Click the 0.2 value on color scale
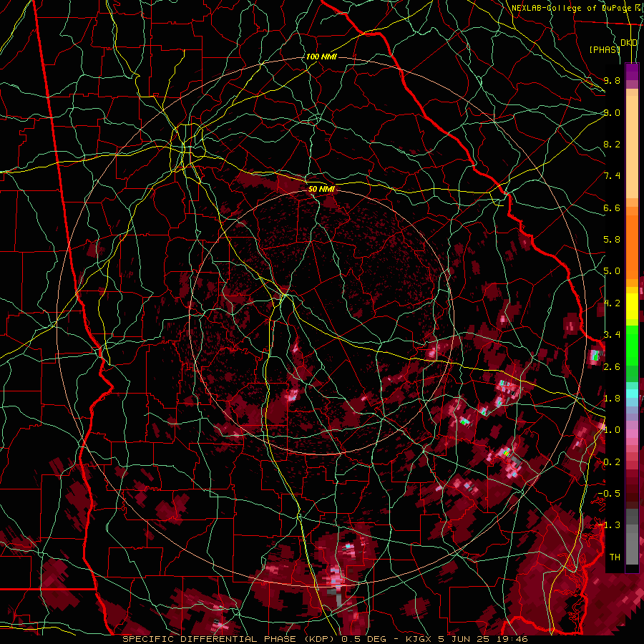This screenshot has height=644, width=644. [x=612, y=462]
